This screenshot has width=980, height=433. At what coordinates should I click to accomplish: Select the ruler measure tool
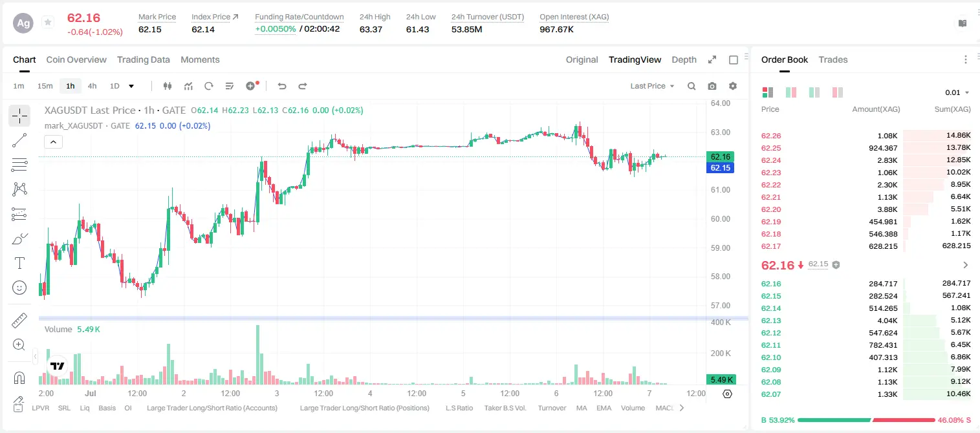click(19, 321)
